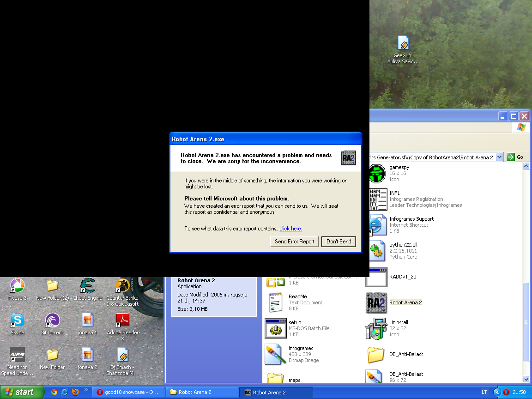This screenshot has height=399, width=532.
Task: Click the Explorer scrollbar up arrow
Action: pyautogui.click(x=526, y=166)
